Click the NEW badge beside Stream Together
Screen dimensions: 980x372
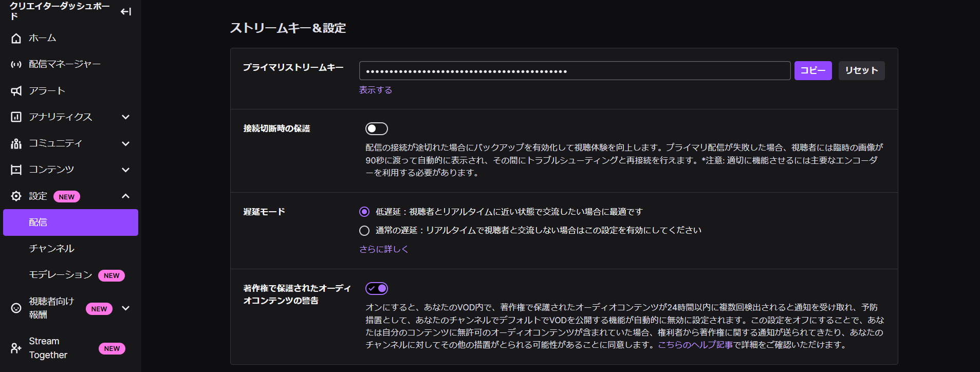(112, 348)
